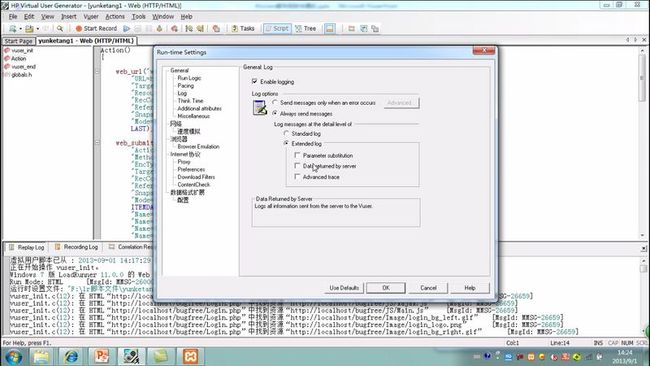Click the snapshot toolbar icon before Tasks
The height and width of the screenshot is (366, 650).
point(216,28)
